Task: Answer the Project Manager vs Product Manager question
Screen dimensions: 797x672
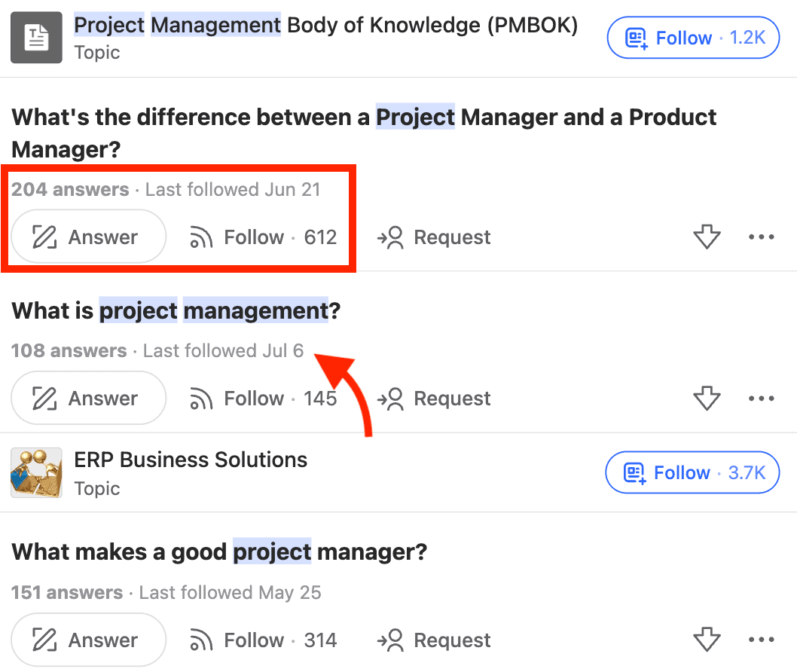Action: point(87,237)
